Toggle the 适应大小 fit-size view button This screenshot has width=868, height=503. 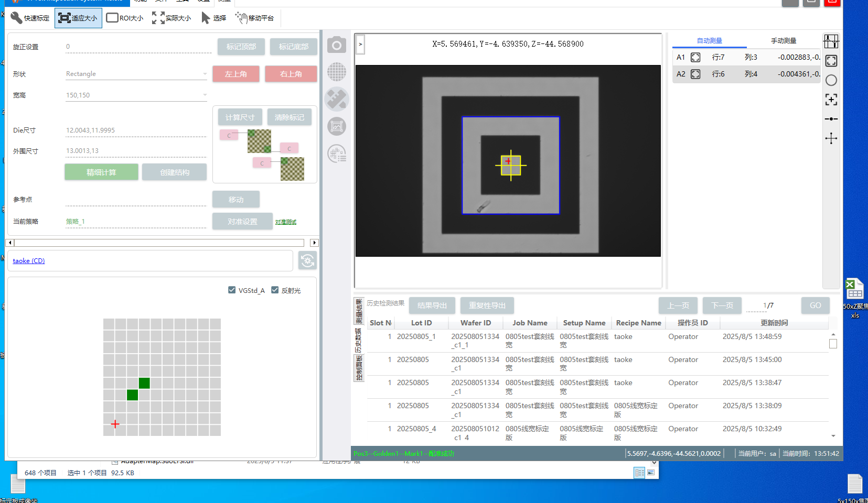pos(78,18)
